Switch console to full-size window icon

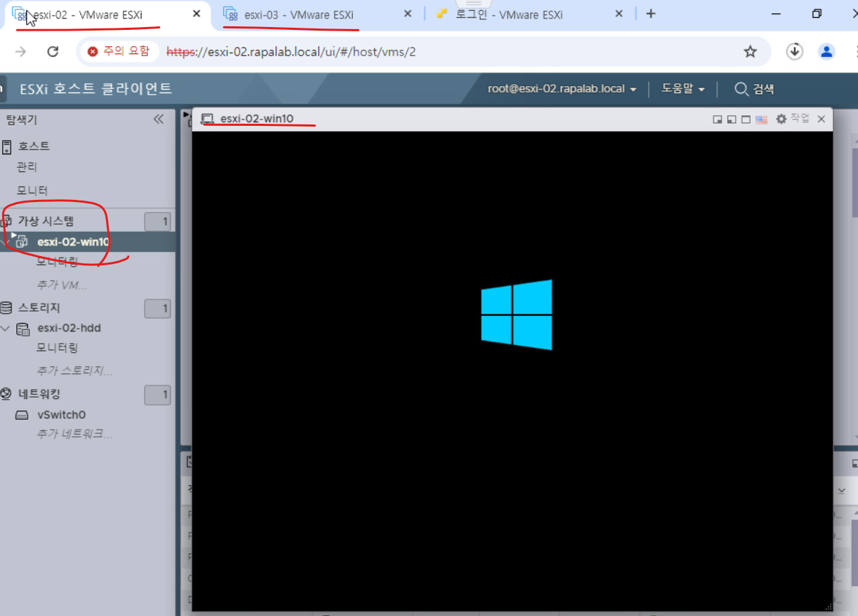coord(746,120)
